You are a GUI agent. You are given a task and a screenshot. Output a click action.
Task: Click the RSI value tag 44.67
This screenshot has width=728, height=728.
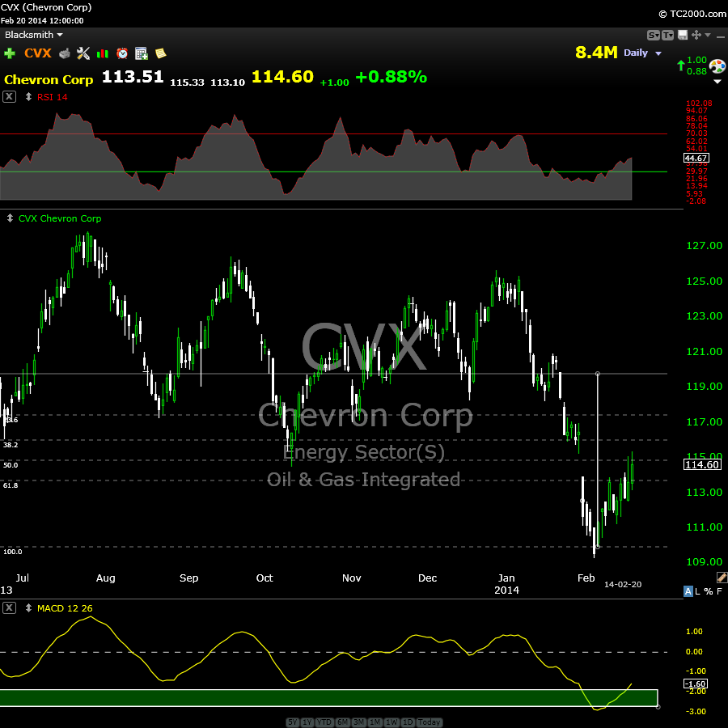[696, 159]
